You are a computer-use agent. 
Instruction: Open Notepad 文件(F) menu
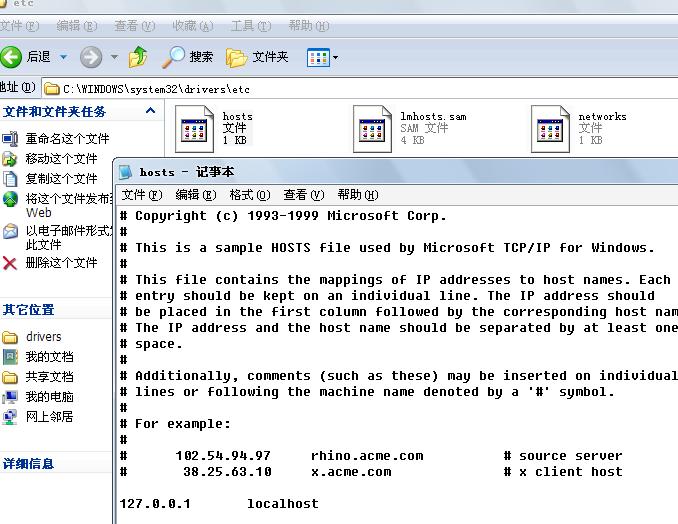click(x=142, y=195)
